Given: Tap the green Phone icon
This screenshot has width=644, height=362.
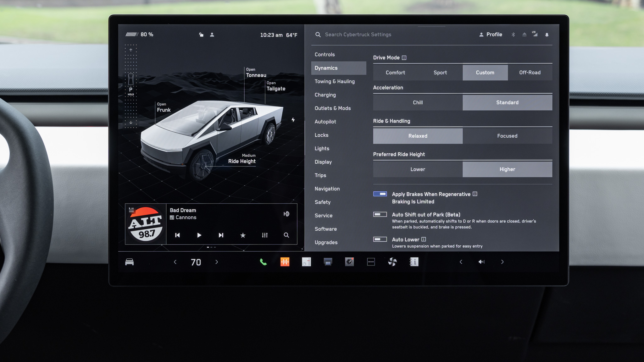Looking at the screenshot, I should pos(263,262).
